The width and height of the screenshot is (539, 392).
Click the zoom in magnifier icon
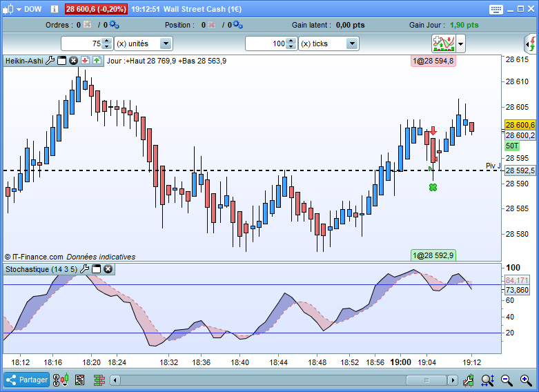point(526,380)
